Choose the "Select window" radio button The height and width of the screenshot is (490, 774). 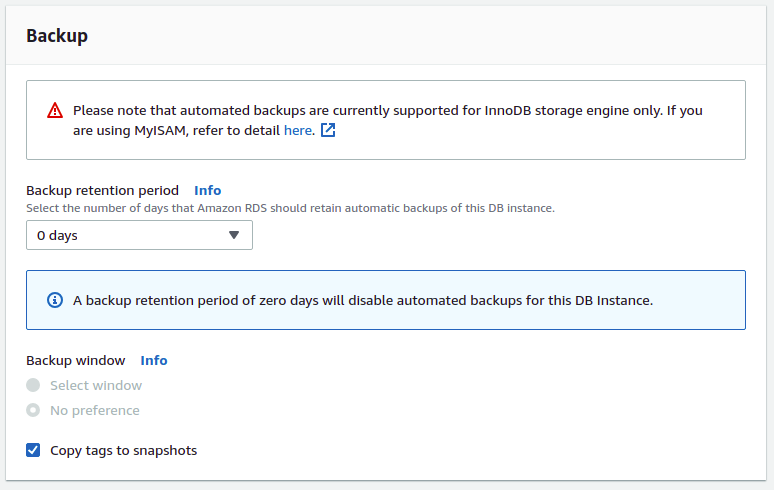pyautogui.click(x=34, y=385)
